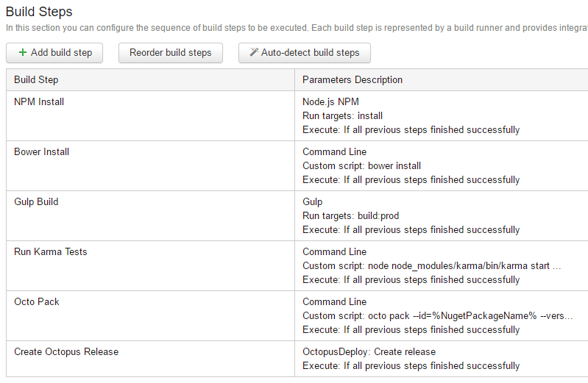
Task: Open the Bower Install build step
Action: (x=42, y=152)
